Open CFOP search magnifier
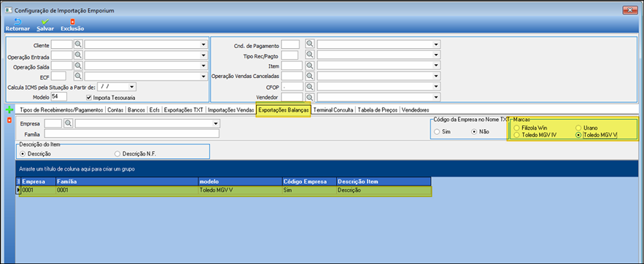This screenshot has height=264, width=644. tap(310, 87)
